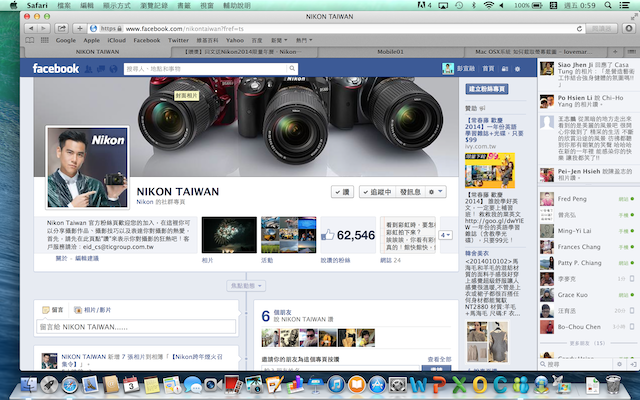Open chat with Bo-Chou Chen
Screen dimensions: 640x400
pyautogui.click(x=587, y=327)
